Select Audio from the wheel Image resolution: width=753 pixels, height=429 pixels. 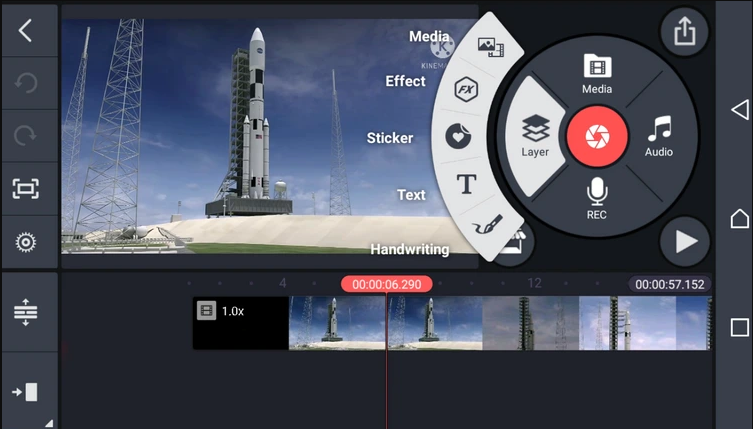pyautogui.click(x=659, y=136)
